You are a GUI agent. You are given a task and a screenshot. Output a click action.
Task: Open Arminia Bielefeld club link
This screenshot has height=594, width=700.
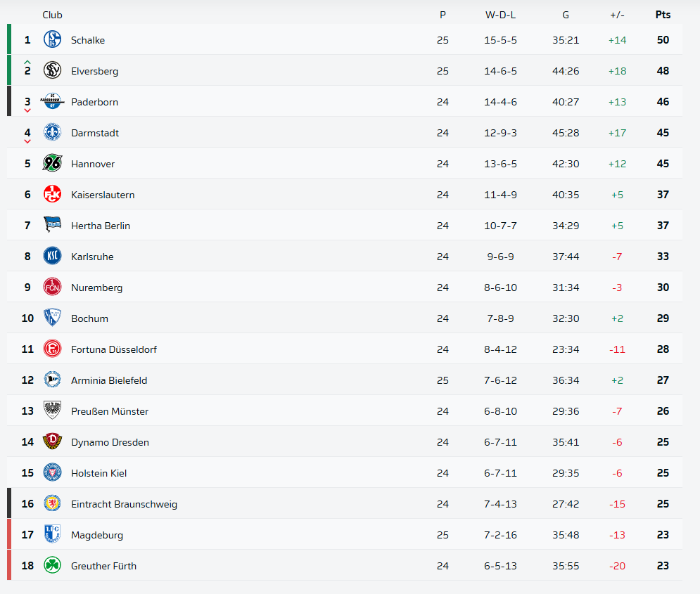pyautogui.click(x=109, y=380)
